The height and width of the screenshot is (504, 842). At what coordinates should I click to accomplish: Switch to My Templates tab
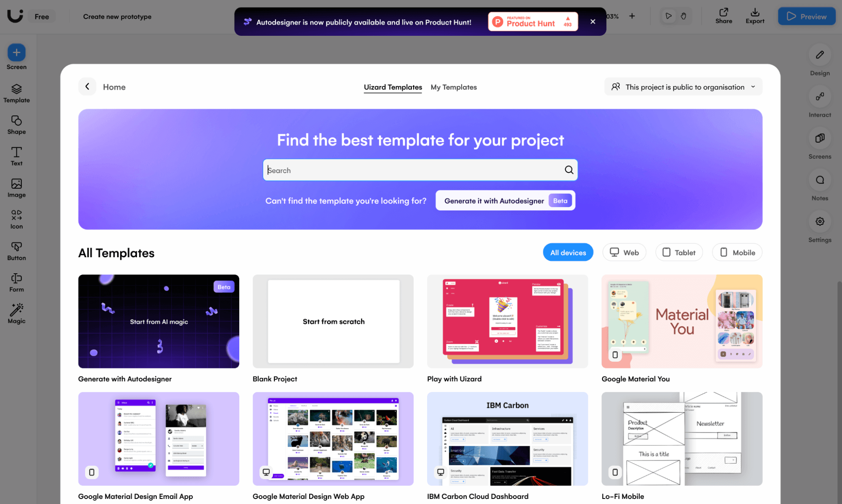(x=454, y=86)
